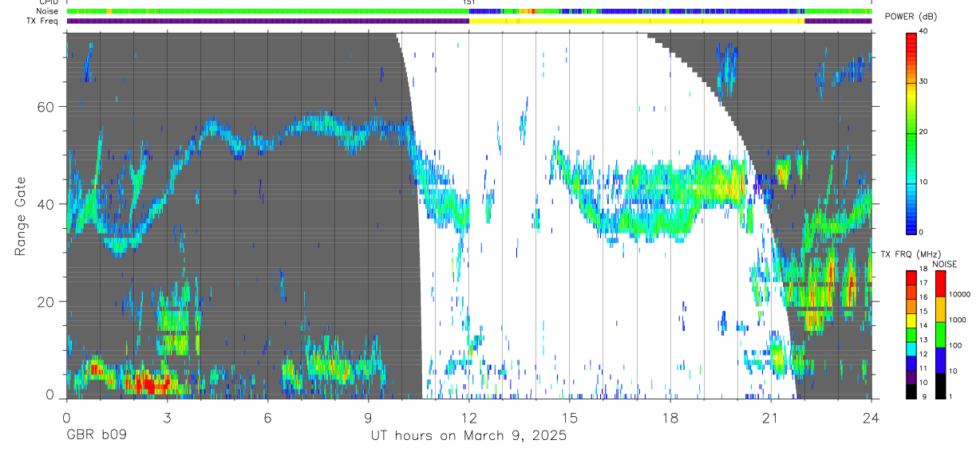Screen dimensions: 980x452
Task: Click the hour tick label '15' on time axis
Action: pos(569,419)
